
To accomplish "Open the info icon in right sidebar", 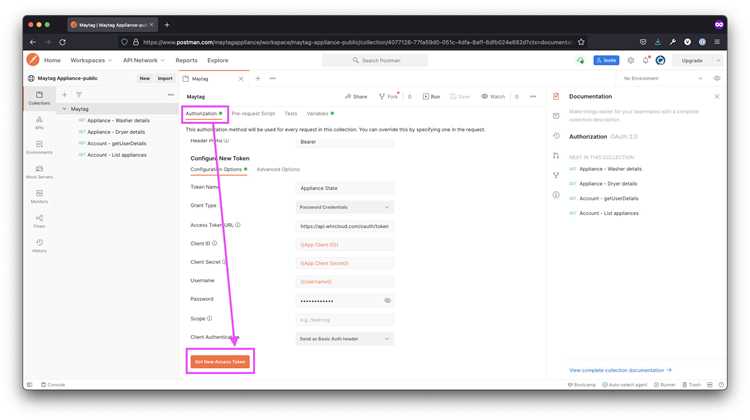I will (x=556, y=195).
